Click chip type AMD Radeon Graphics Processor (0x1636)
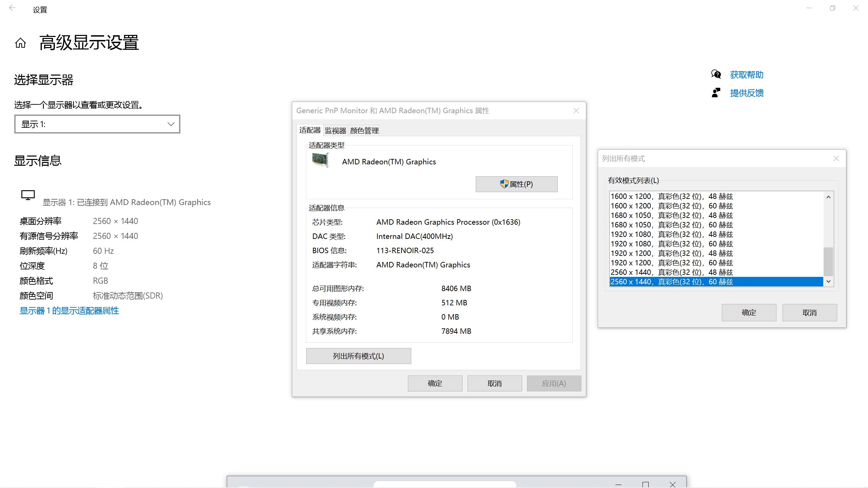 point(448,222)
